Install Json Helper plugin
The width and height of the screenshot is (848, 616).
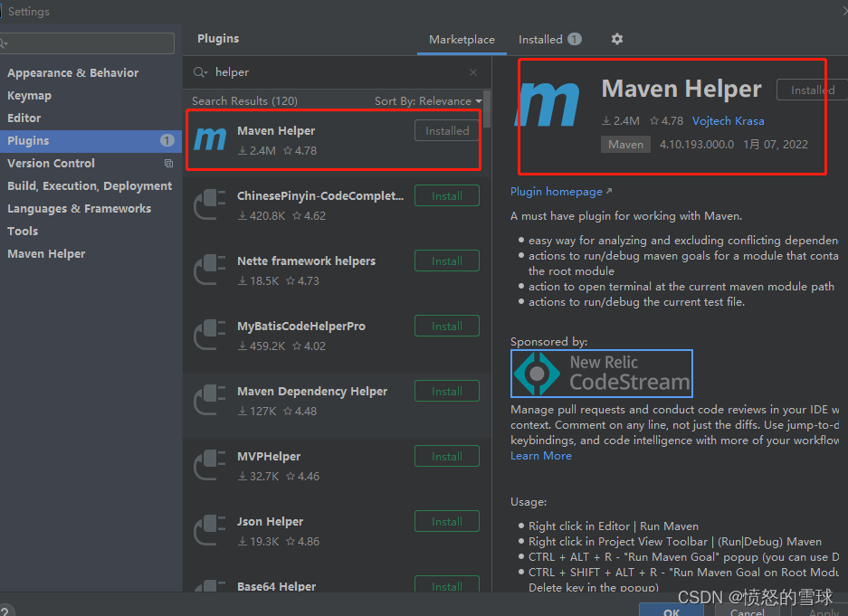(x=447, y=521)
